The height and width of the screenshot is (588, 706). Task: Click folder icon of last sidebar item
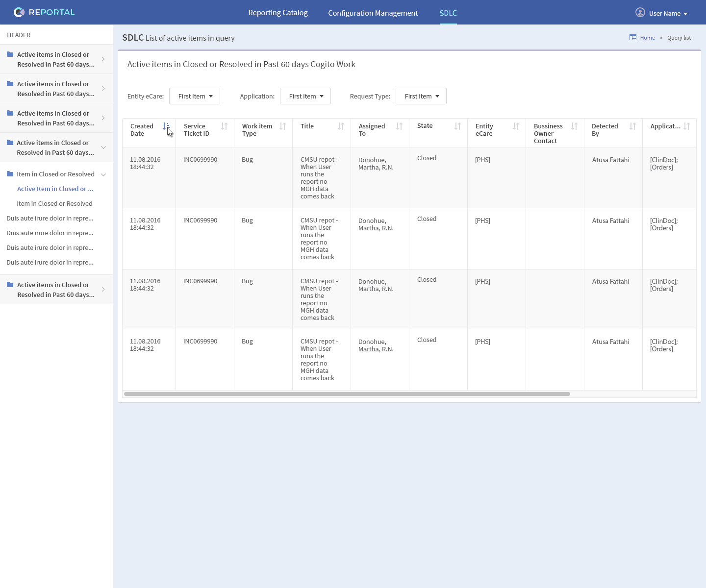[10, 285]
